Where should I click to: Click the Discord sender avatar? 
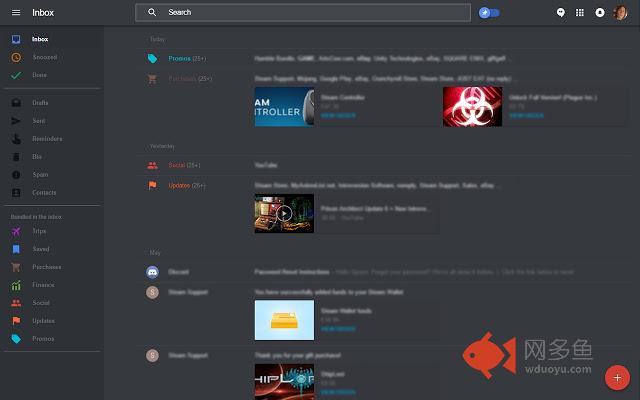point(152,272)
